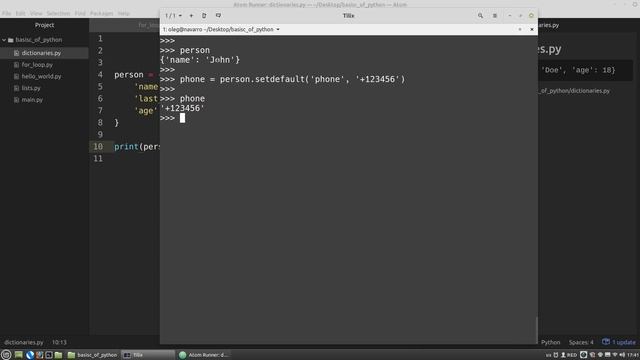640x360 pixels.
Task: Switch to Atom Runner window in taskbar
Action: tap(203, 355)
